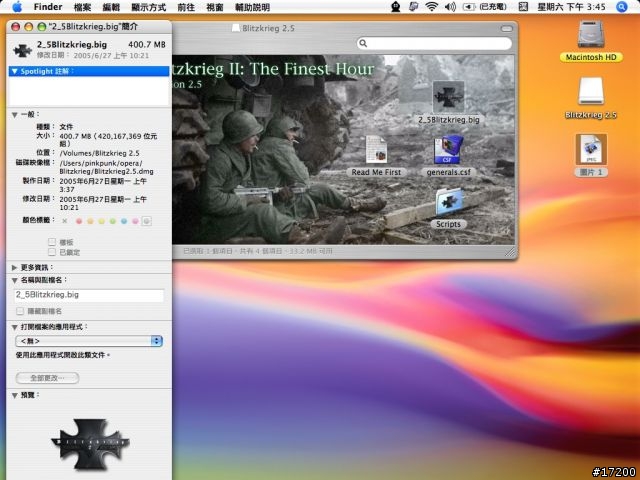This screenshot has height=480, width=640.
Task: Click the 400.7 MB size in header
Action: tap(147, 44)
